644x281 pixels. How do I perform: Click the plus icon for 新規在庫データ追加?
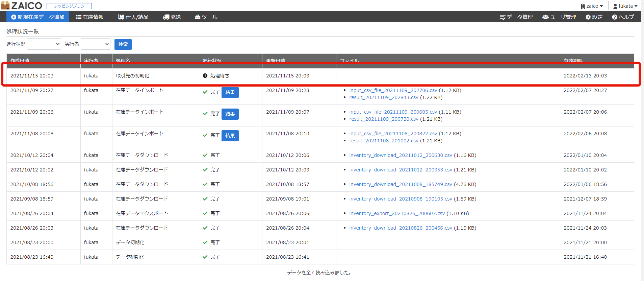pyautogui.click(x=14, y=17)
